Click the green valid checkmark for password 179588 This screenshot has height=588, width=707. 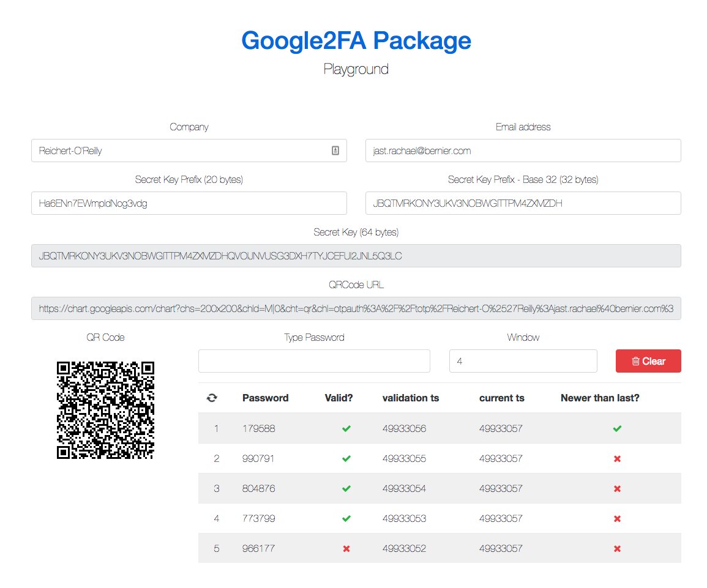coord(346,429)
